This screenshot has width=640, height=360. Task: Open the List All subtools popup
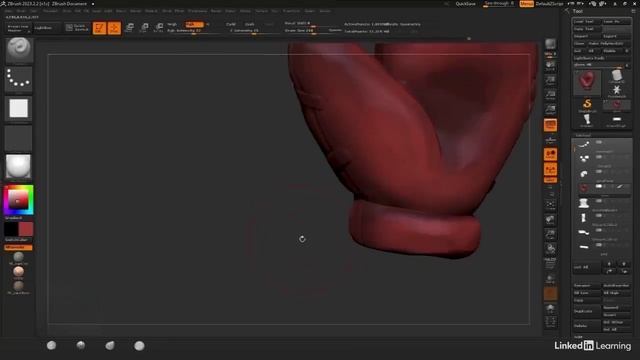pyautogui.click(x=587, y=267)
